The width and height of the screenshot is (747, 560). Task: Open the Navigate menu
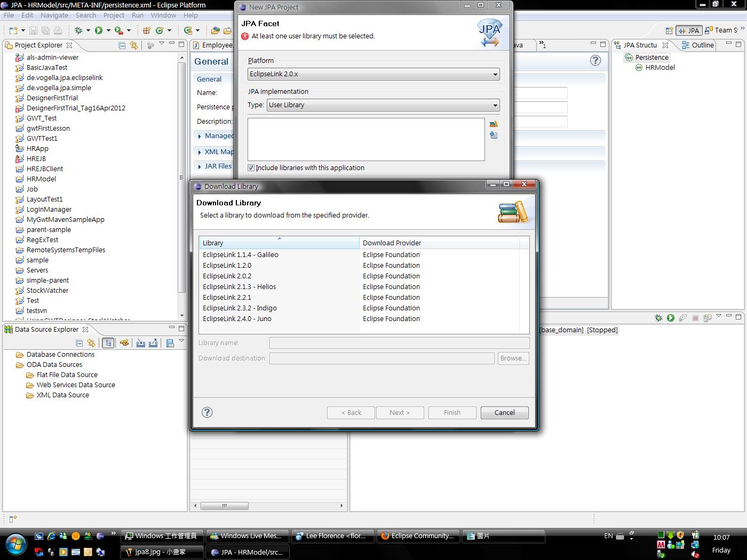coord(54,15)
